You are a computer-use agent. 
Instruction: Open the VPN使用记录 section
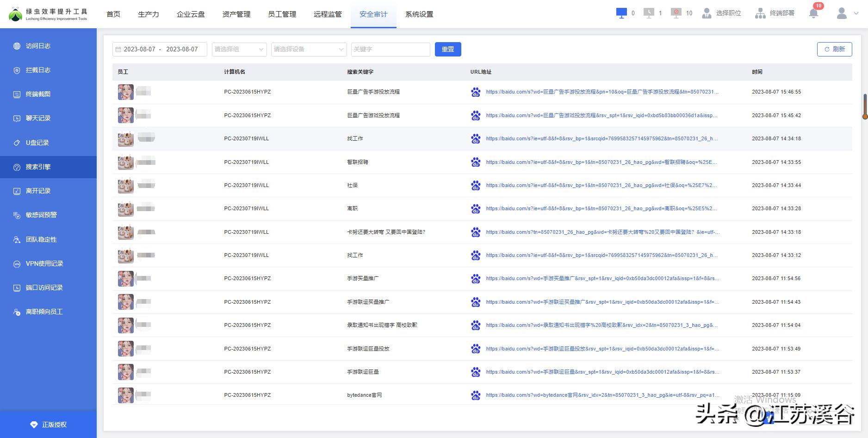coord(43,263)
